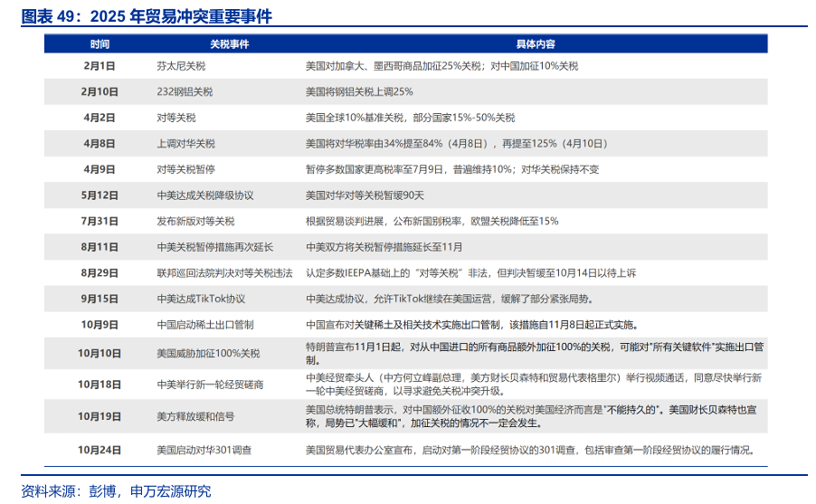This screenshot has width=816, height=504.
Task: Click the '中美关税暂停措施再次延长' event cell
Action: point(214,246)
